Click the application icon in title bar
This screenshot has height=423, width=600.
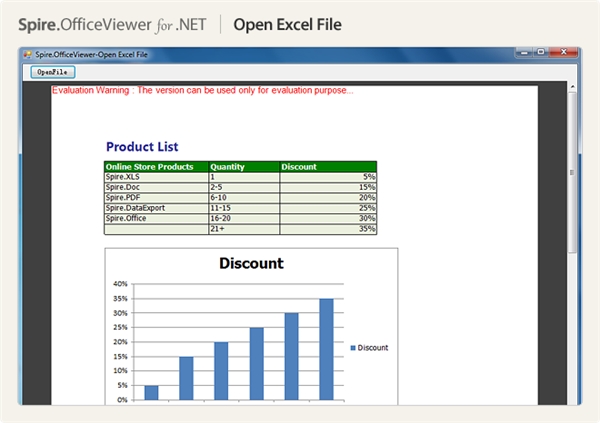coord(27,54)
